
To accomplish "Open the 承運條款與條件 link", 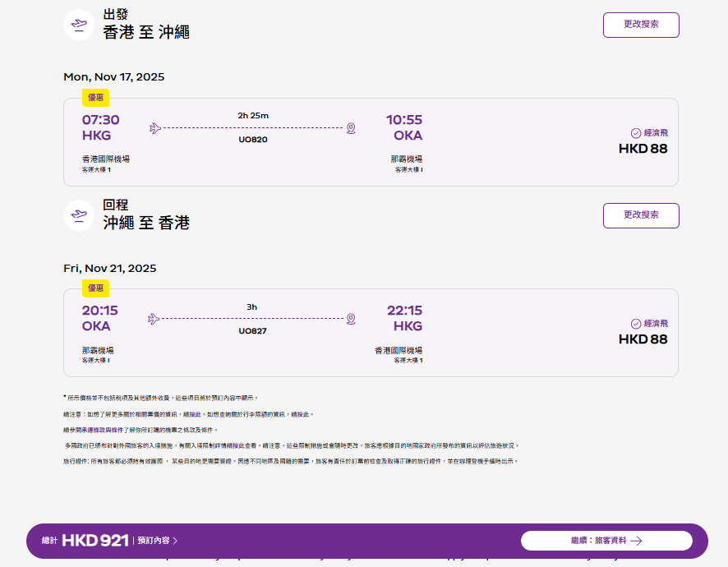I will coord(105,430).
